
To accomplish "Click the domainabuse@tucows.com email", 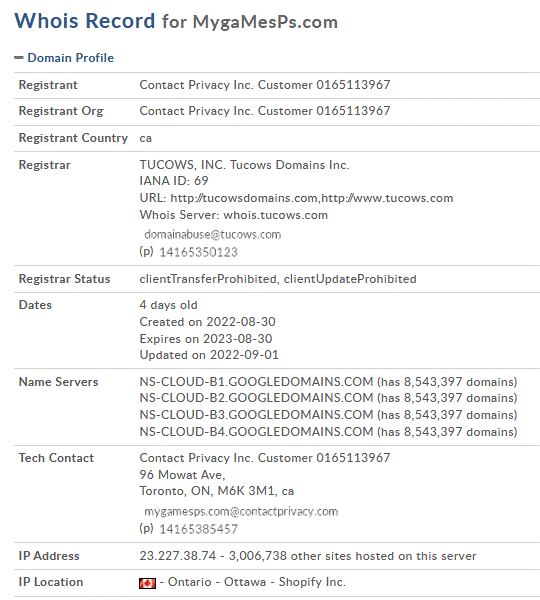I will click(213, 234).
